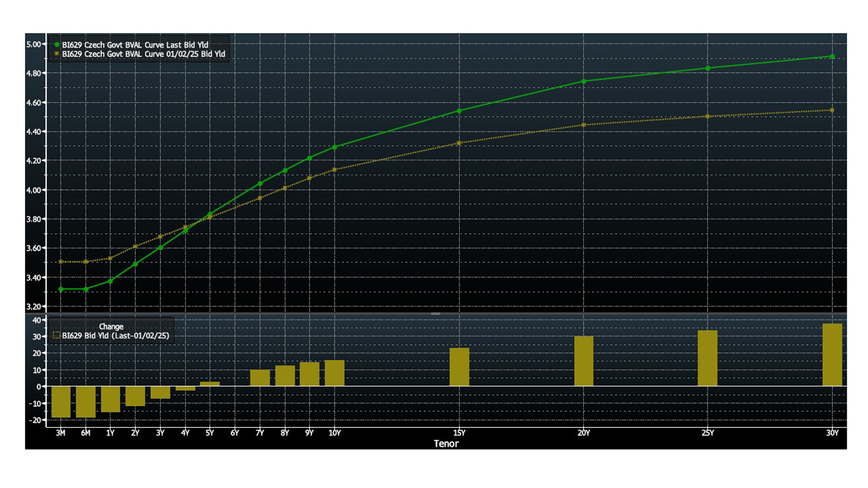The image size is (868, 488).
Task: Click the '15Y' tenor axis label
Action: click(x=459, y=433)
